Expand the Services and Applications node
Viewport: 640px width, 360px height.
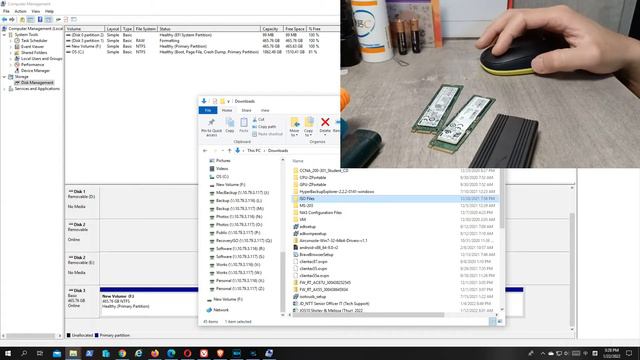tap(4, 89)
